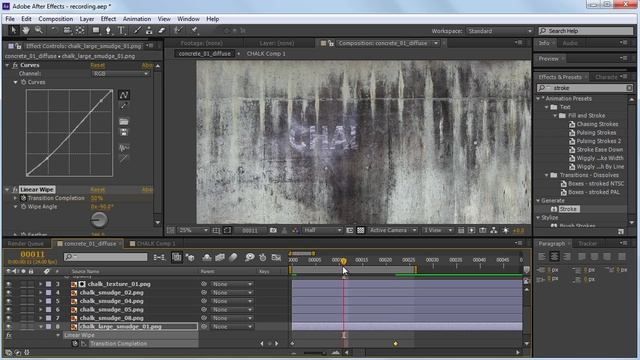Toggle fx switch for Linear Wipe effect

[15, 190]
